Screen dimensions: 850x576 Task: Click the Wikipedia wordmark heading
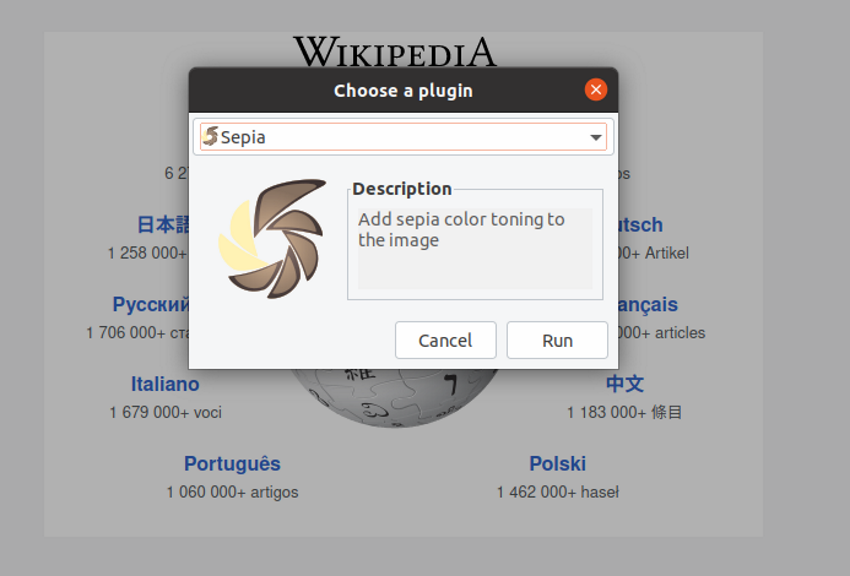click(x=395, y=51)
